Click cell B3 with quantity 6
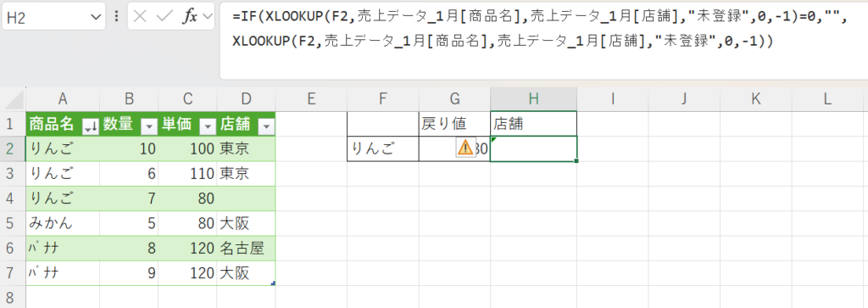Screen dimensions: 868x308 coord(129,173)
